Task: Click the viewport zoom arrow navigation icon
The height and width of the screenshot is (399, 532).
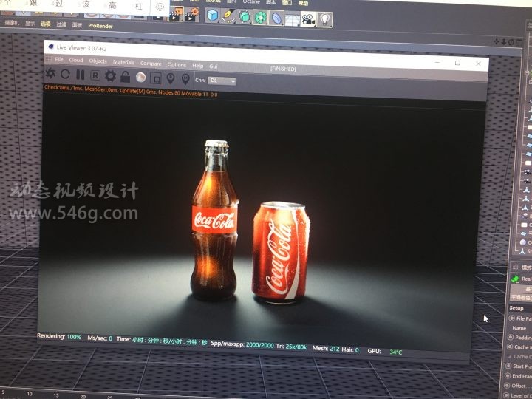Action: (504, 41)
